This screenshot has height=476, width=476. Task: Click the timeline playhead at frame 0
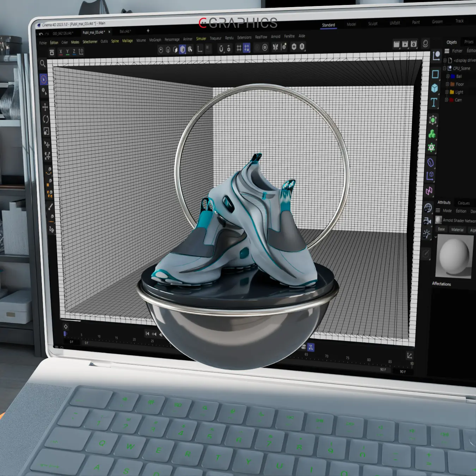(x=65, y=334)
